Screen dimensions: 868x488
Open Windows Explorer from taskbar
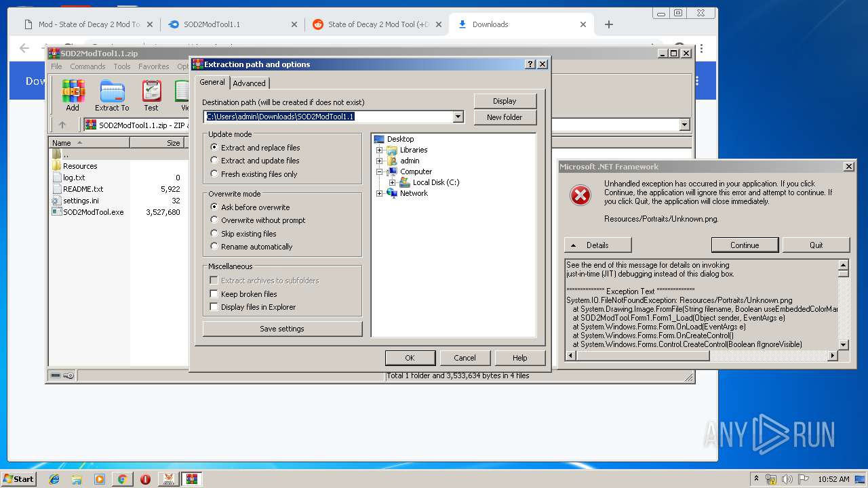click(x=77, y=479)
